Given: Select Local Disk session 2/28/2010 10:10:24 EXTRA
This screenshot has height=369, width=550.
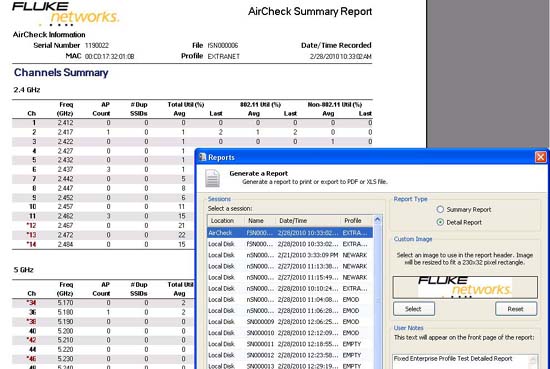Looking at the screenshot, I should click(x=290, y=288).
